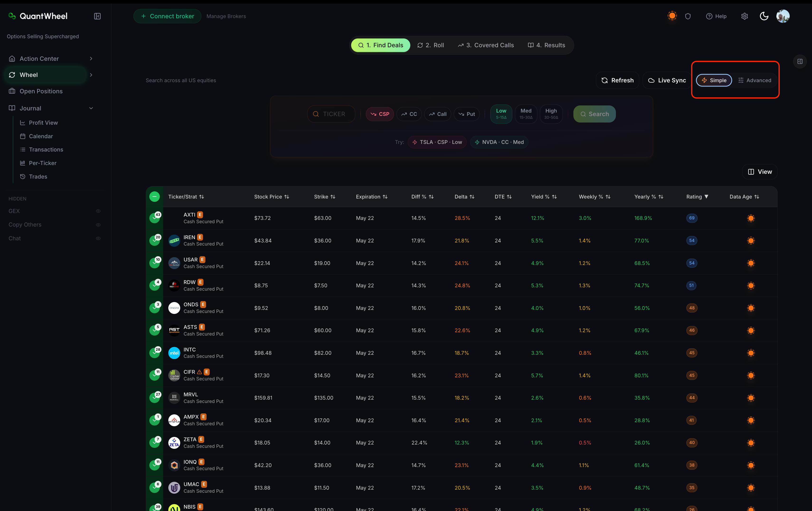This screenshot has width=812, height=511.
Task: Switch to Simple mode
Action: click(714, 80)
